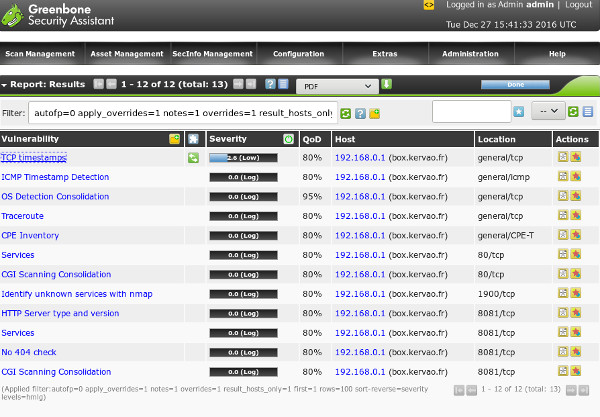
Task: Open the saved filters dropdown
Action: (548, 112)
